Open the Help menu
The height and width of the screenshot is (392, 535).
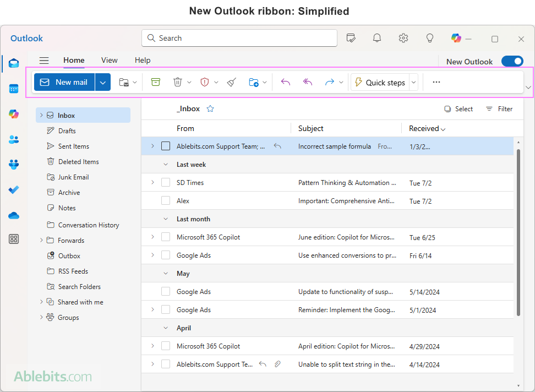(x=142, y=60)
